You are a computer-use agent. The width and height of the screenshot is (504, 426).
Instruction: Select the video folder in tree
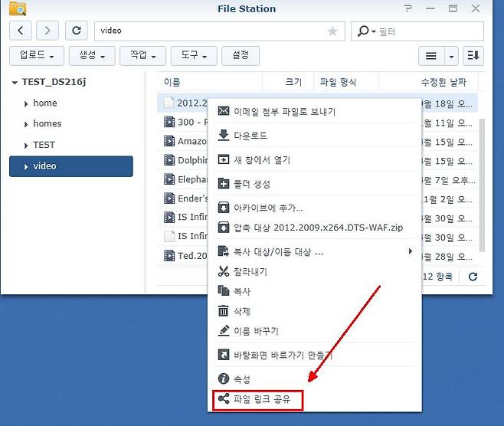[71, 166]
